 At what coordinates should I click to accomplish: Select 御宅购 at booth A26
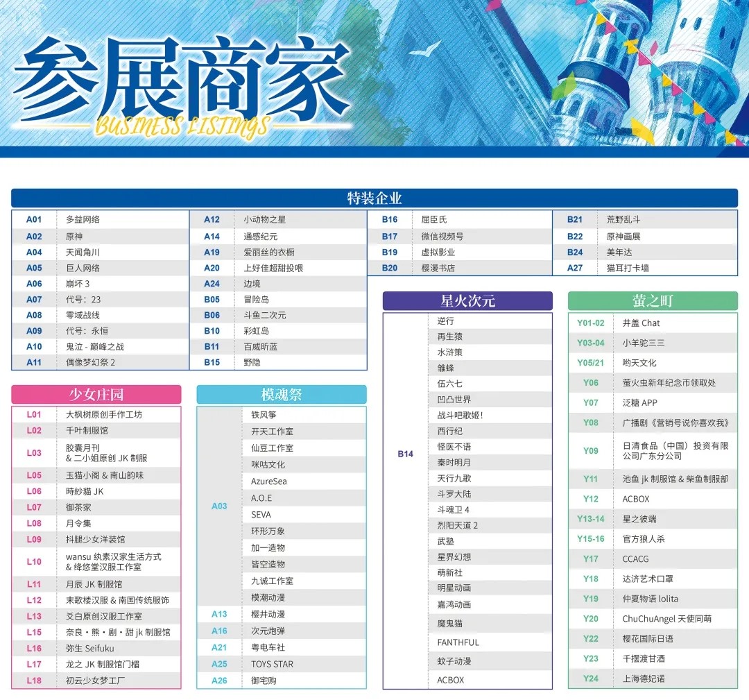tap(264, 681)
